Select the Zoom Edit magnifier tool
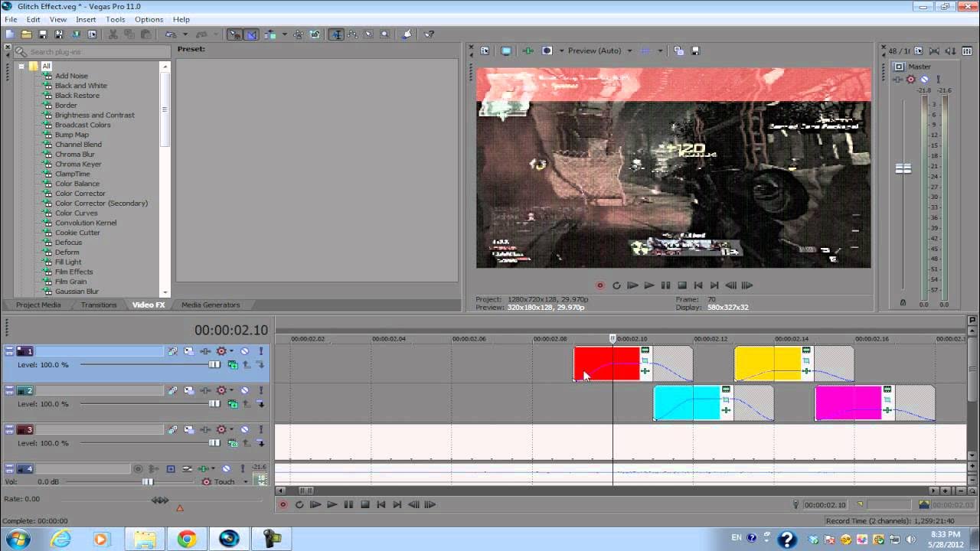Screen dimensions: 980x551 tap(385, 34)
